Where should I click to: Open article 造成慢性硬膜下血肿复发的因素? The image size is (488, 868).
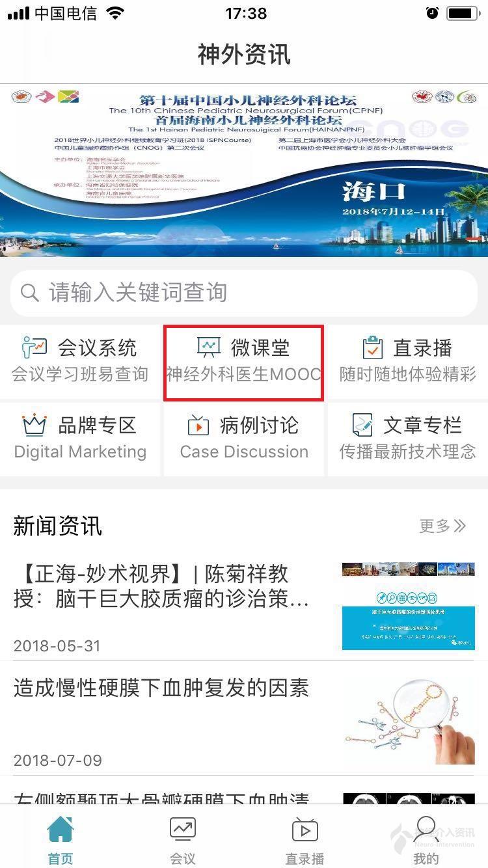point(161,688)
